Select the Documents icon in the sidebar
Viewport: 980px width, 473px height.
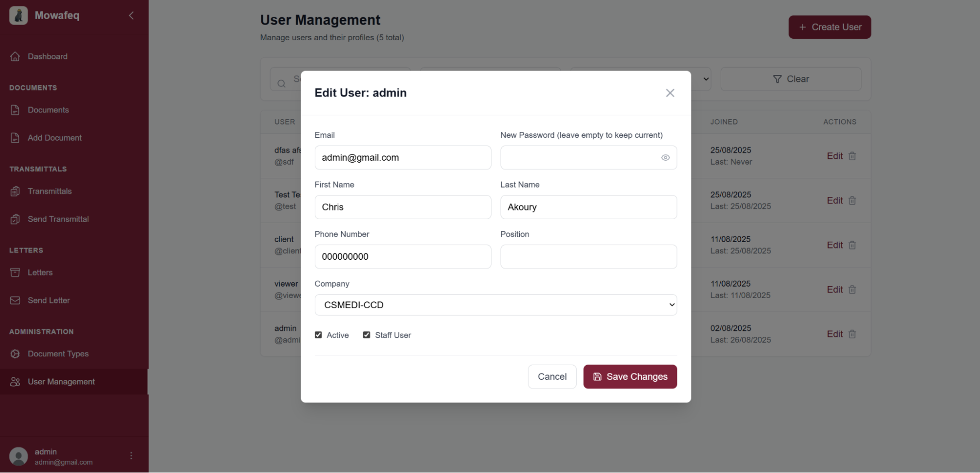15,110
